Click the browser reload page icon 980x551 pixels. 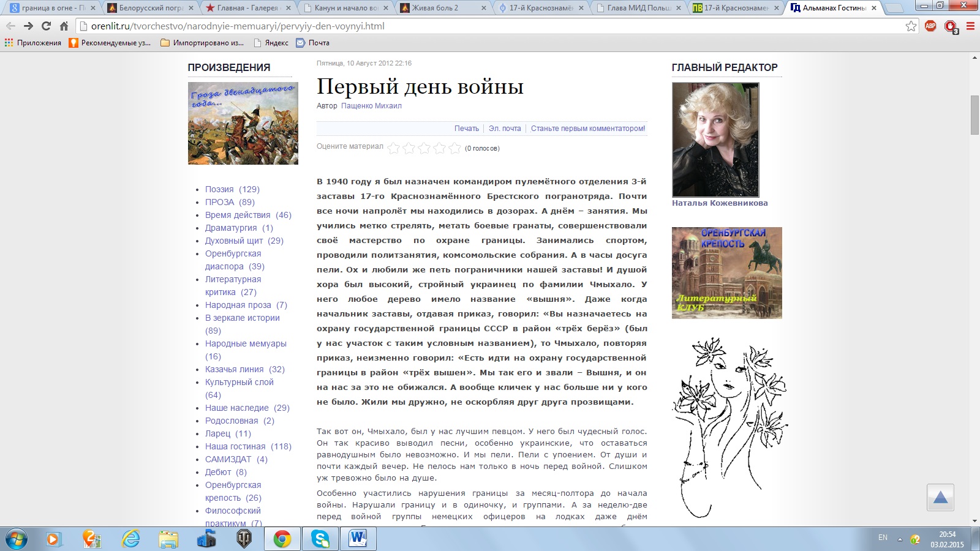[46, 26]
